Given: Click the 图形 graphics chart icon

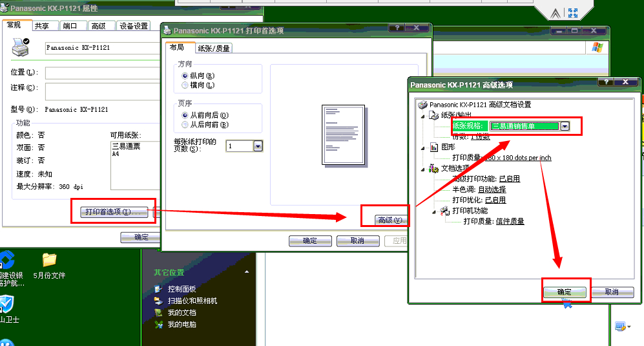Looking at the screenshot, I should pyautogui.click(x=434, y=147).
